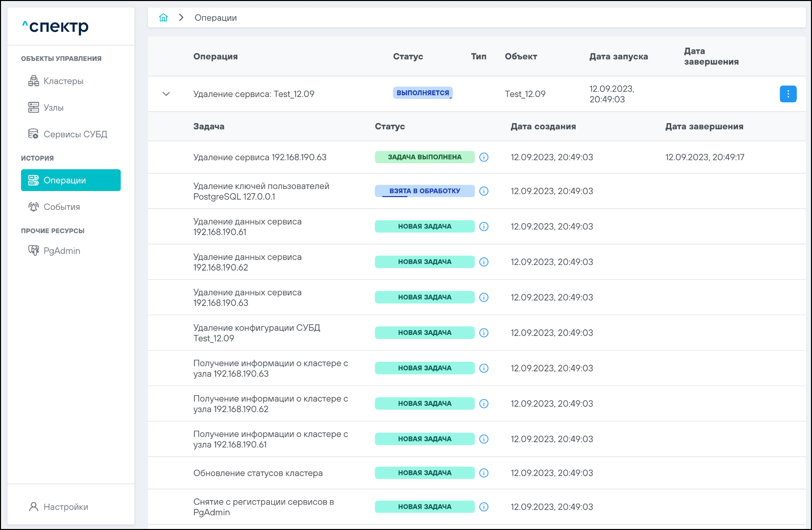Open the three-dot actions menu for Test_12.09

click(788, 94)
